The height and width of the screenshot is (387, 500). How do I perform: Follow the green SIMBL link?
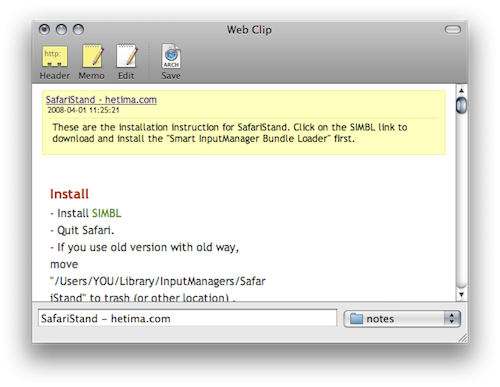(106, 213)
